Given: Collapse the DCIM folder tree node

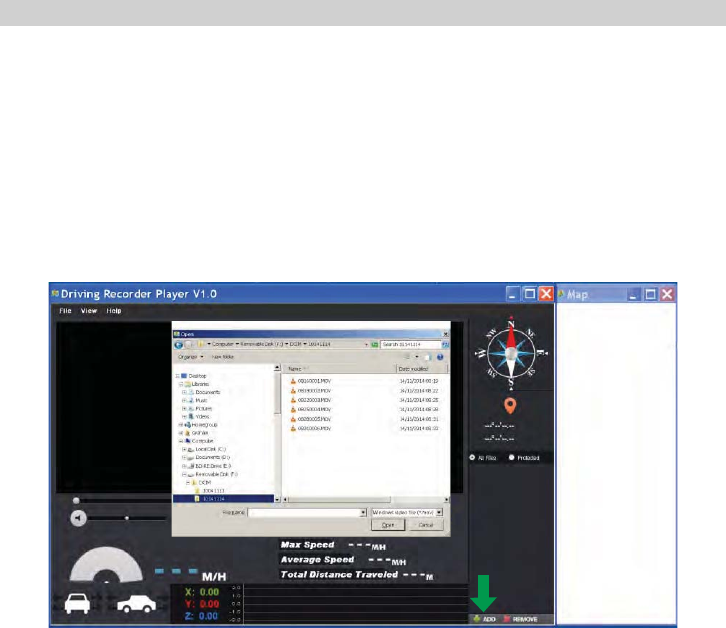Looking at the screenshot, I should coord(188,483).
